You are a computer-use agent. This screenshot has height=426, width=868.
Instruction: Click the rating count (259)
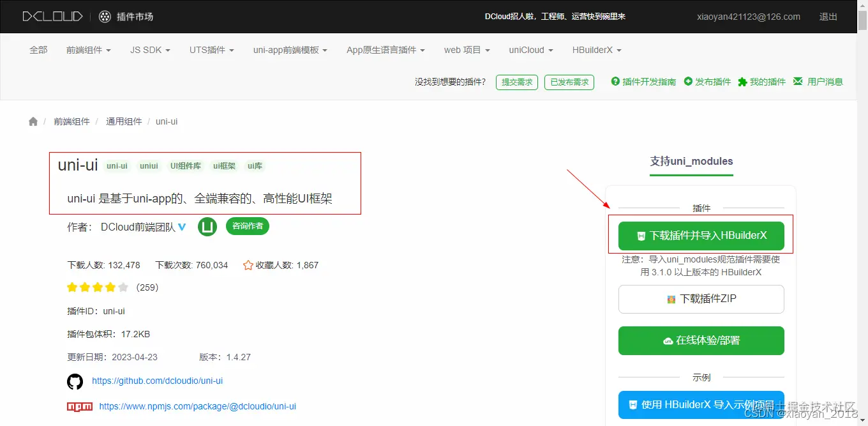click(147, 287)
